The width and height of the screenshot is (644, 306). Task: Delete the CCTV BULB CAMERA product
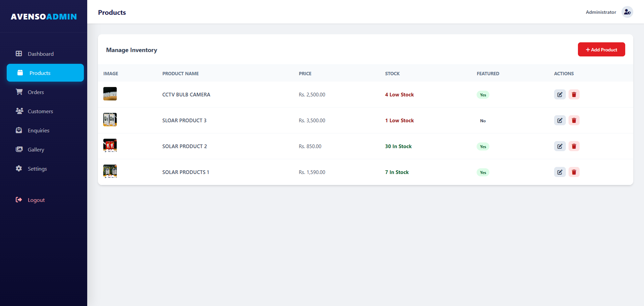(574, 94)
